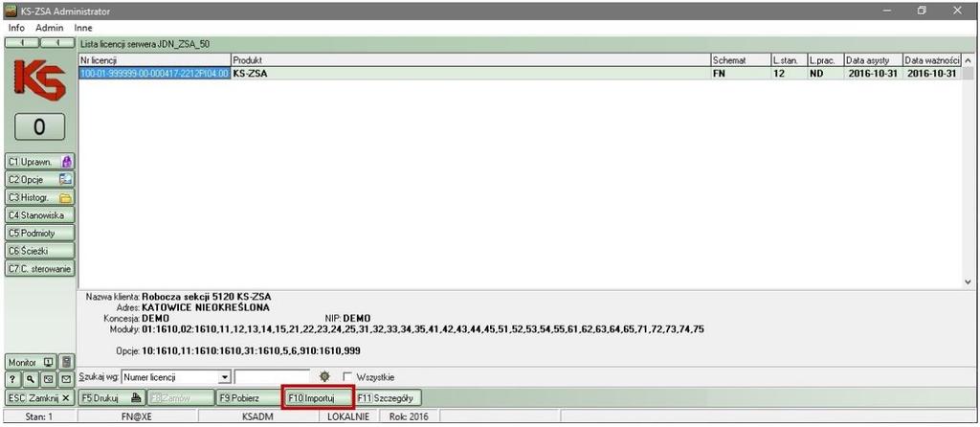Print with F5 Drukuj
The height and width of the screenshot is (427, 980).
point(113,397)
